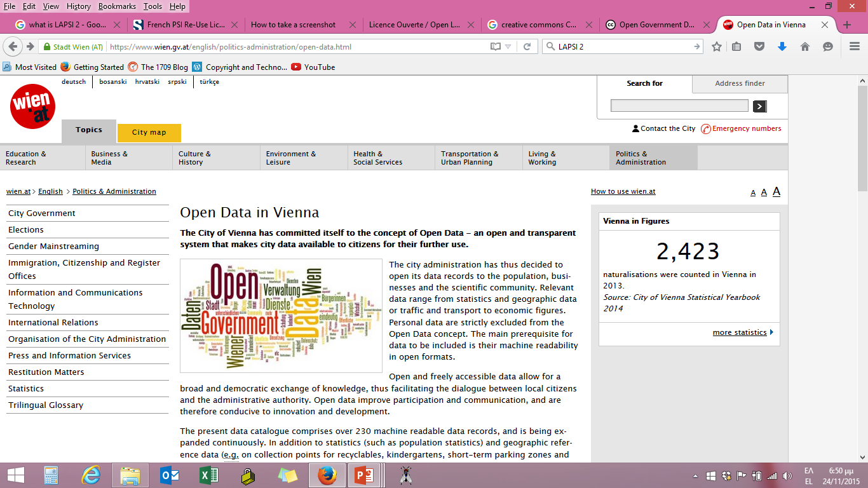This screenshot has height=488, width=868.
Task: Open Transportation & Urban Planning section
Action: 479,158
